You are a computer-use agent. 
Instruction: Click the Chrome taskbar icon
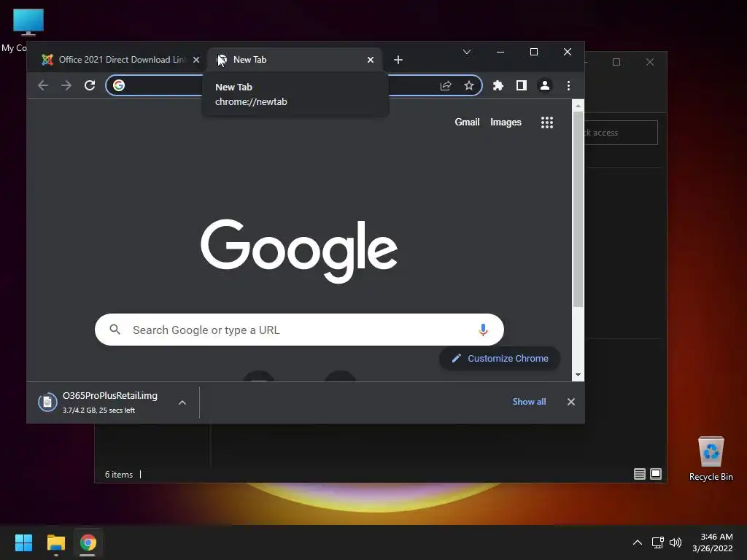tap(88, 542)
